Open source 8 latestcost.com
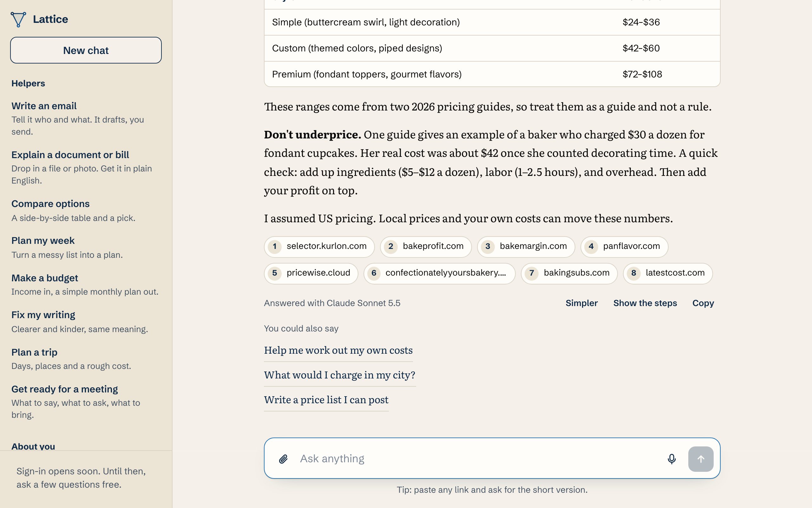 pyautogui.click(x=668, y=273)
